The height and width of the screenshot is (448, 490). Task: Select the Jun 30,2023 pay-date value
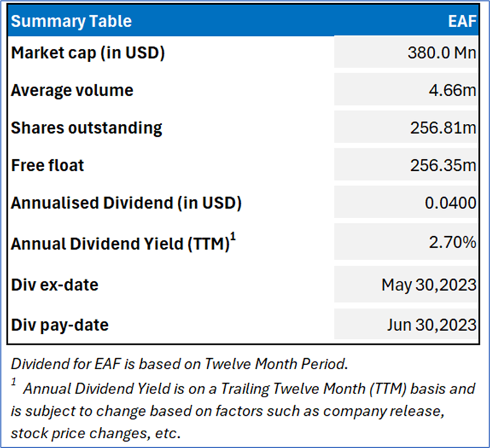coord(431,324)
